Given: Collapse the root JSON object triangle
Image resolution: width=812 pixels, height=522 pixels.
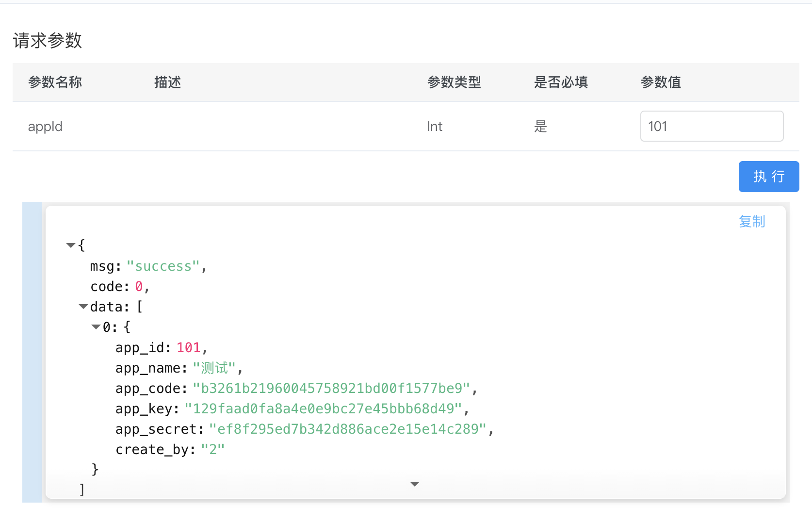Looking at the screenshot, I should point(70,245).
